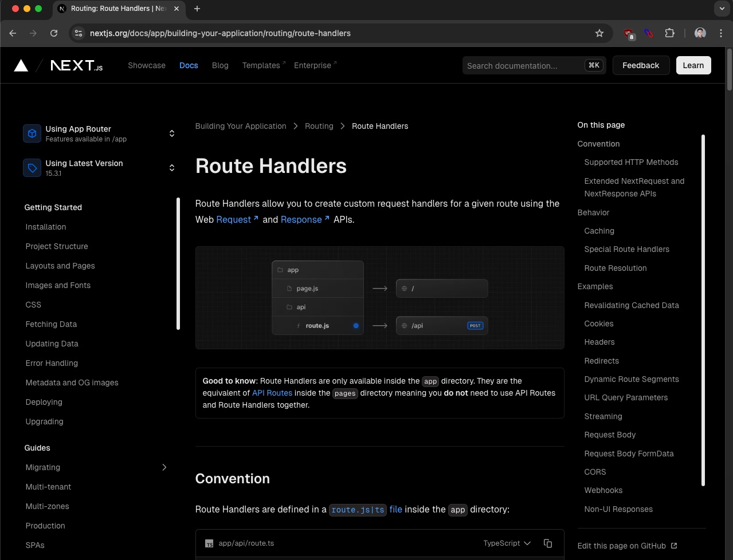Open the Chrome profile avatar
This screenshot has height=560, width=733.
pyautogui.click(x=700, y=33)
